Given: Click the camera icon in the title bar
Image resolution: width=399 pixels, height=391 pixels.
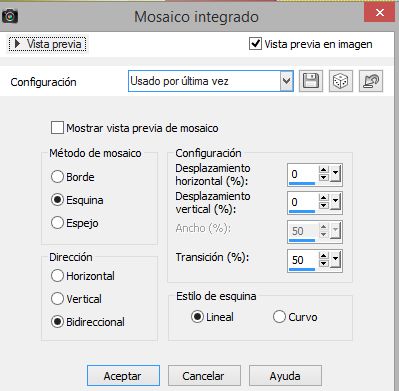Looking at the screenshot, I should 10,16.
